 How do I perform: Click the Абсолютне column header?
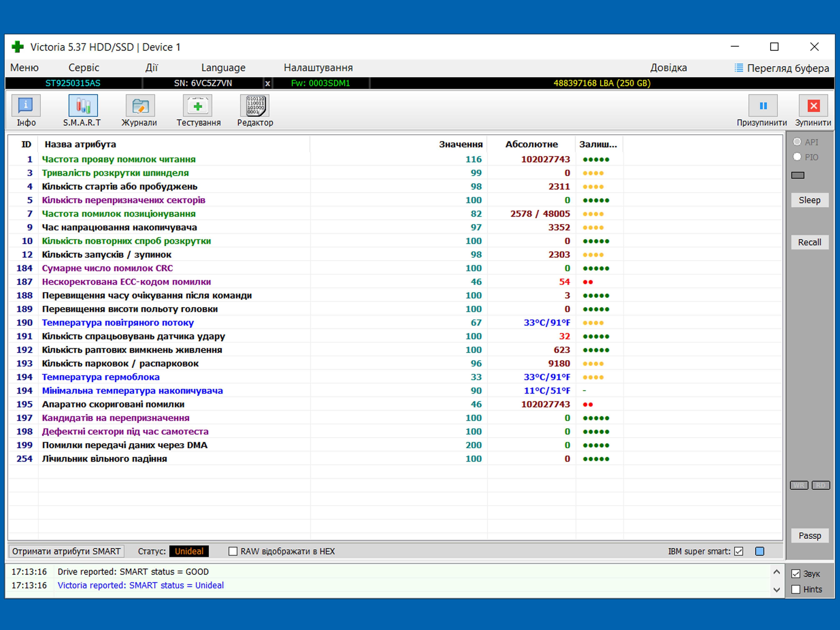pos(531,144)
